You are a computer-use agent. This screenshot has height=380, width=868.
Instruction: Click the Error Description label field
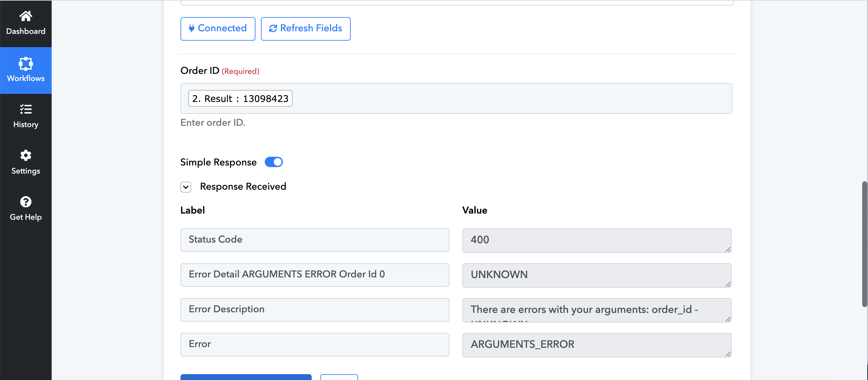click(x=315, y=310)
